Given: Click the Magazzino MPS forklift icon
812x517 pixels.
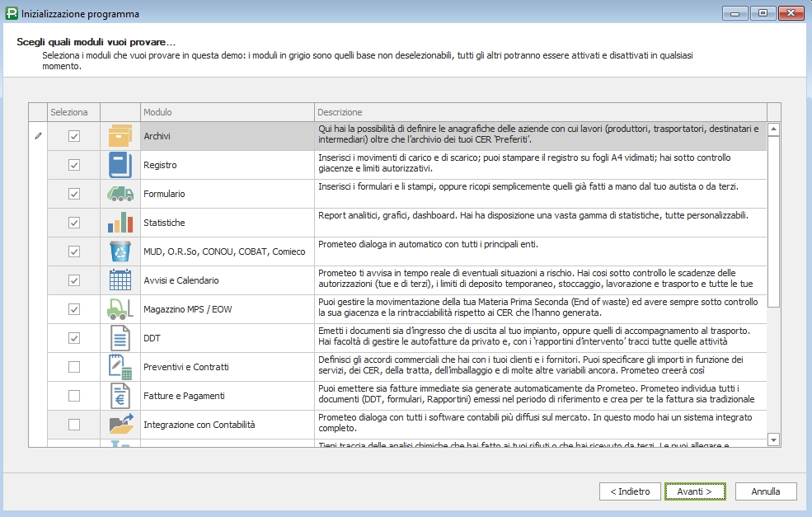Looking at the screenshot, I should (x=120, y=309).
